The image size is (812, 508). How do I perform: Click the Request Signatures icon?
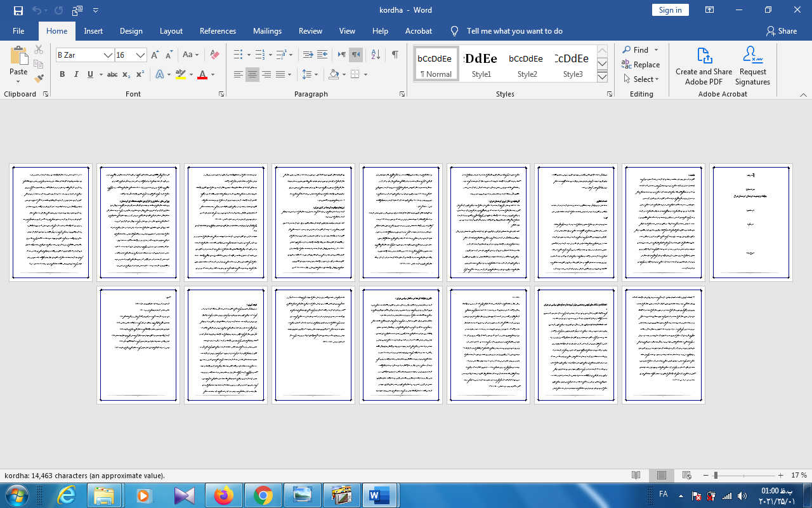752,66
